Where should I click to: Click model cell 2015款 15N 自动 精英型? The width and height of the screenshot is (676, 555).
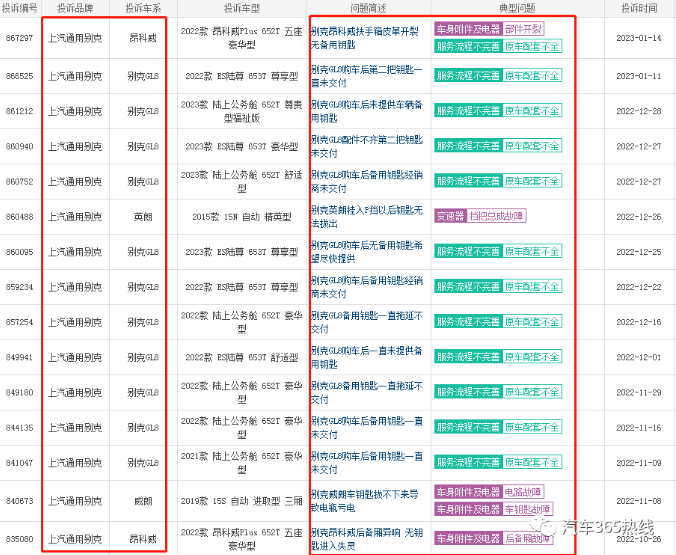(x=242, y=217)
